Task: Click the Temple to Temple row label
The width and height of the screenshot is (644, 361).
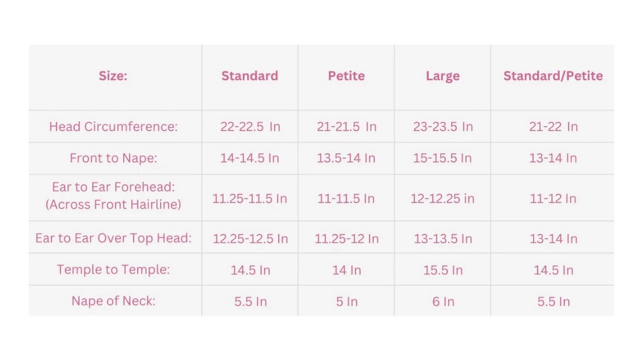Action: click(x=113, y=269)
